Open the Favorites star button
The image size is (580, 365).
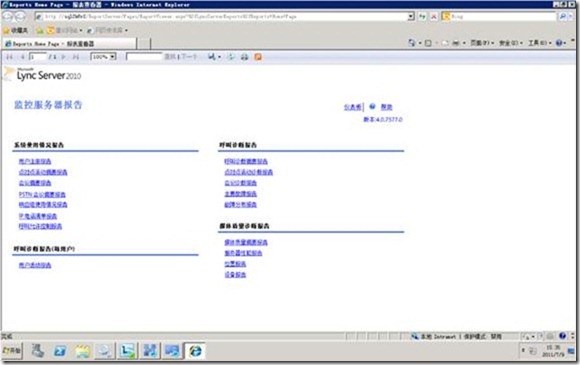[16, 30]
